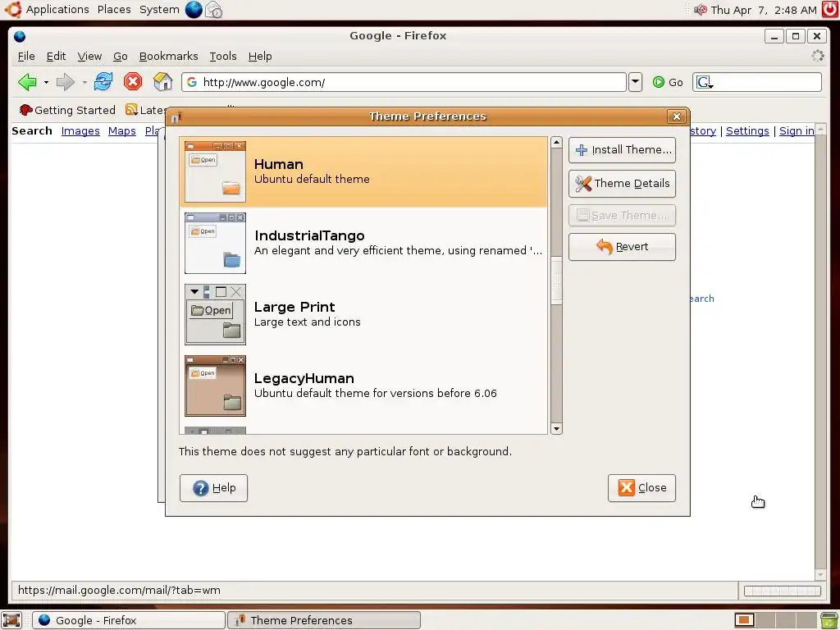The width and height of the screenshot is (840, 630).
Task: Expand the forward history dropdown arrow
Action: click(84, 83)
